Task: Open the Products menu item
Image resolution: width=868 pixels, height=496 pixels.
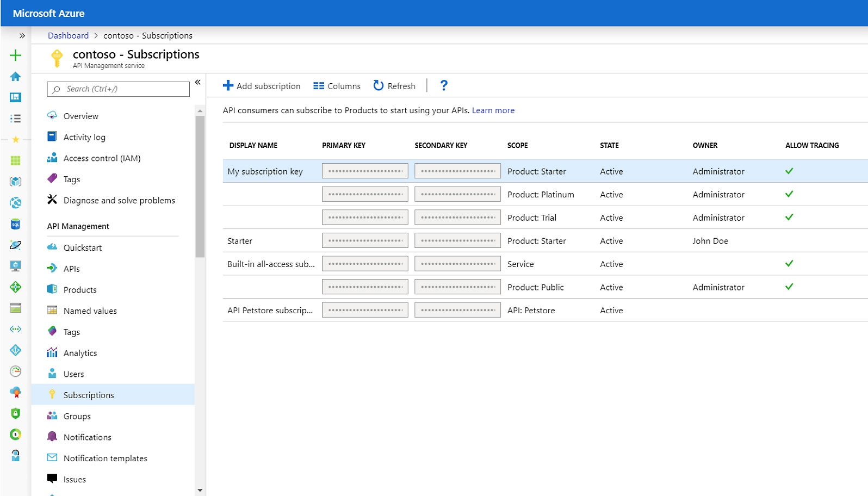Action: coord(80,290)
